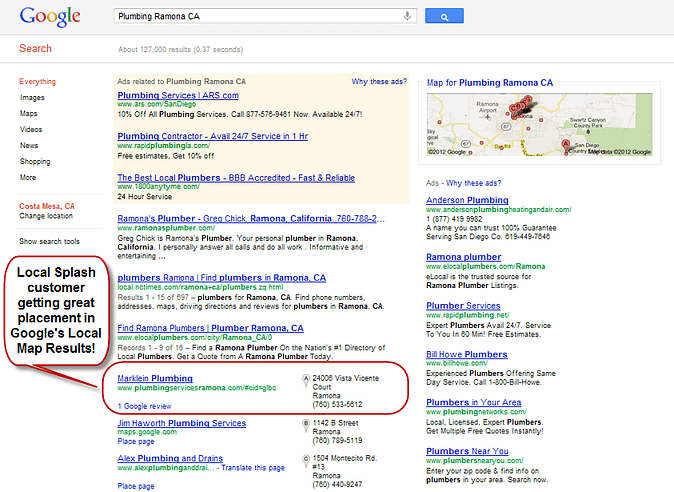Click www.1800anytyme.com green URL
The height and width of the screenshot is (492, 674).
click(159, 186)
